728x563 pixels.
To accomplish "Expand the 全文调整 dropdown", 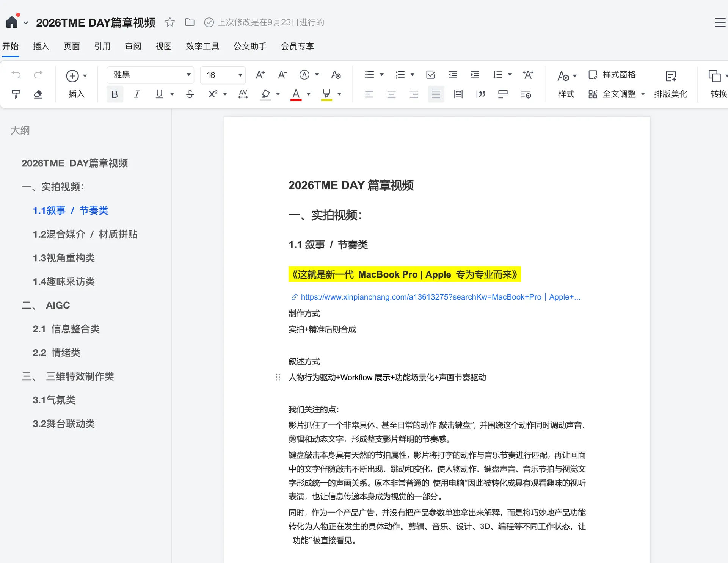I will [x=643, y=94].
